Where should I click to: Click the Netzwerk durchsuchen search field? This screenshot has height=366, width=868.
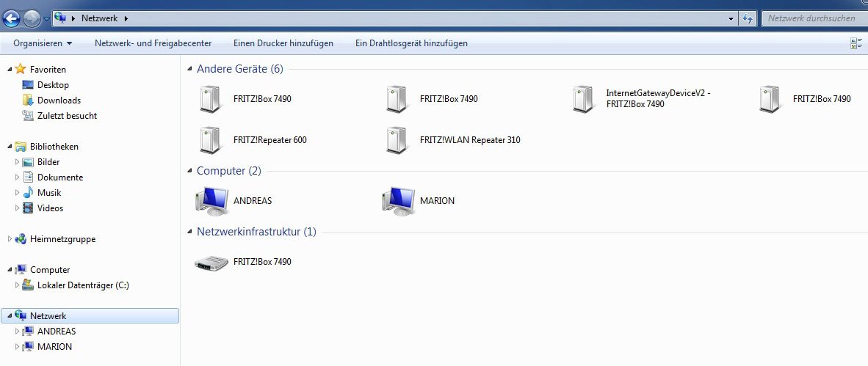815,18
